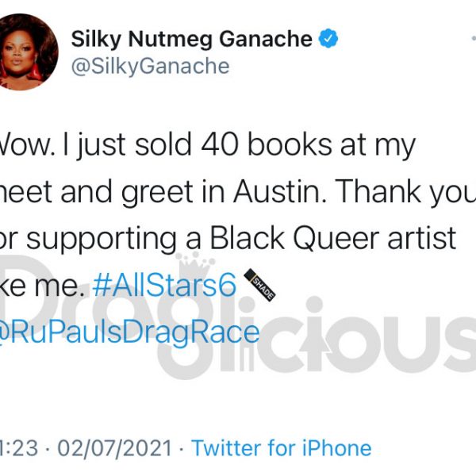Screen dimensions: 476x476
Task: Click the SHADE emoji in the tweet
Action: pos(259,285)
